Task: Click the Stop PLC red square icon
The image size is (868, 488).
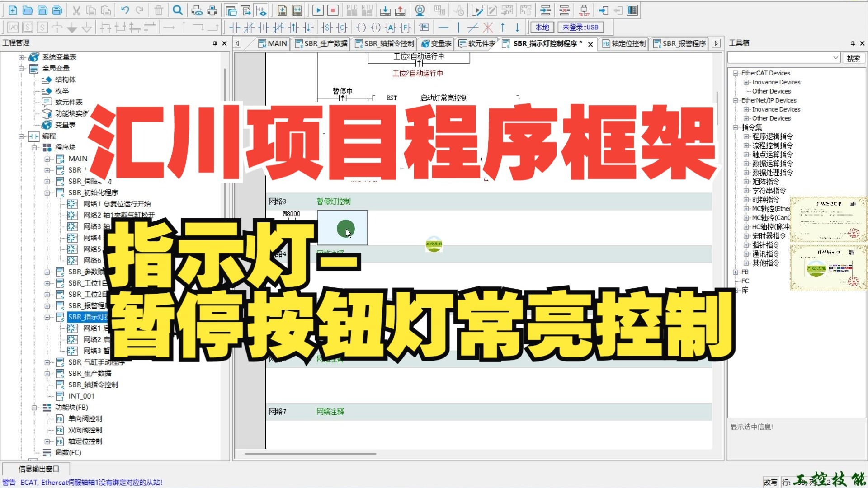Action: (x=333, y=10)
